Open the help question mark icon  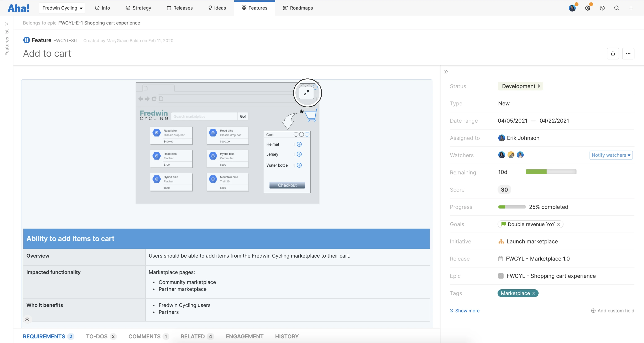click(602, 8)
